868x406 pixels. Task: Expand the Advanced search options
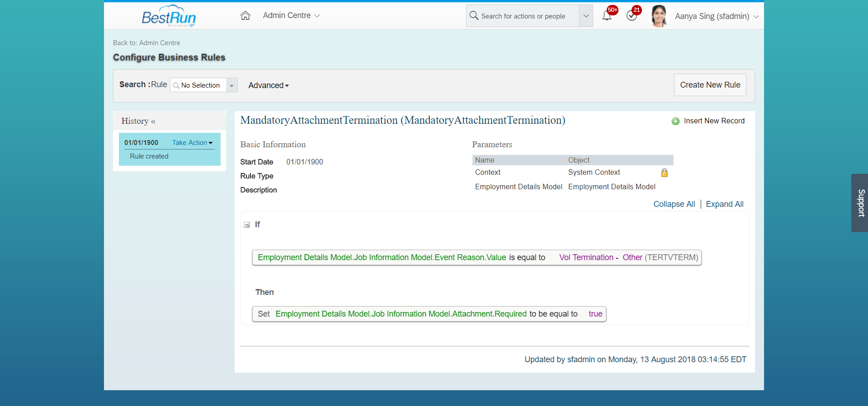point(269,85)
